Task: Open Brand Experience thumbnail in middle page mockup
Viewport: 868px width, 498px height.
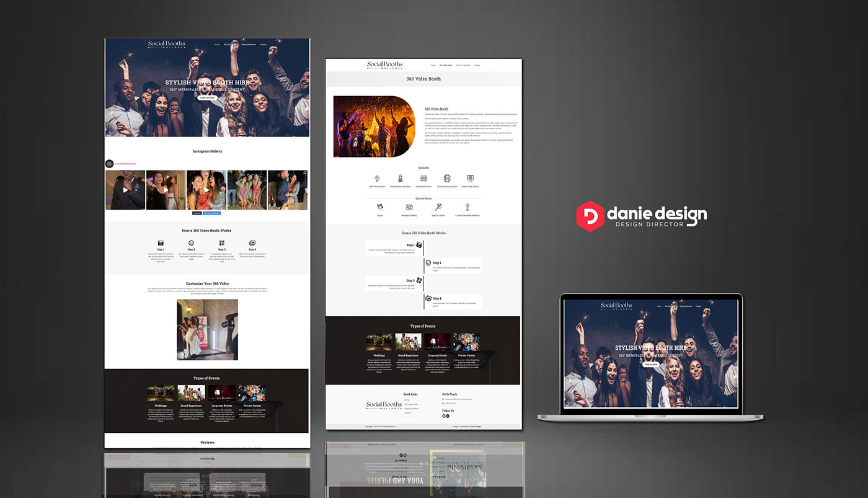Action: point(408,342)
